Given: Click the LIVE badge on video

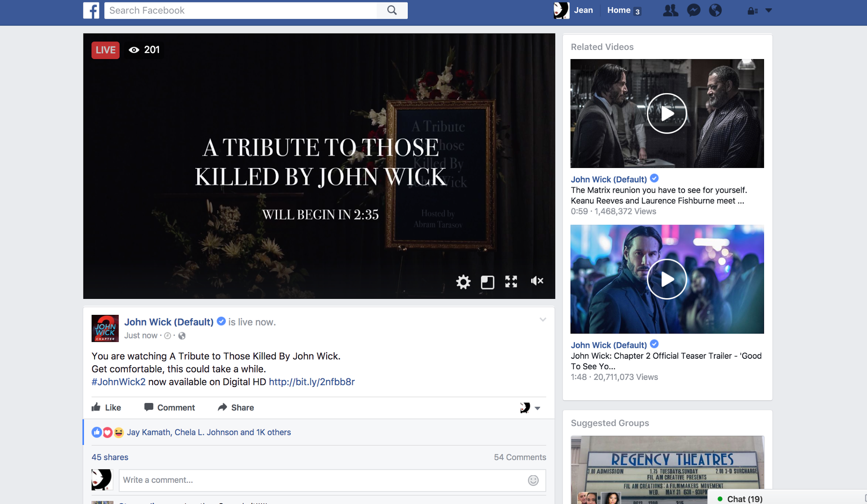Looking at the screenshot, I should tap(105, 50).
